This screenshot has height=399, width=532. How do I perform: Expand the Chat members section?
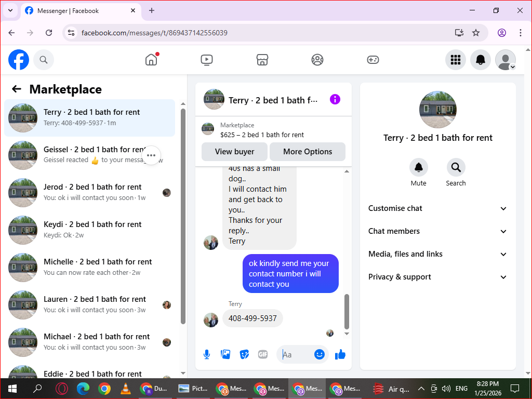[437, 231]
